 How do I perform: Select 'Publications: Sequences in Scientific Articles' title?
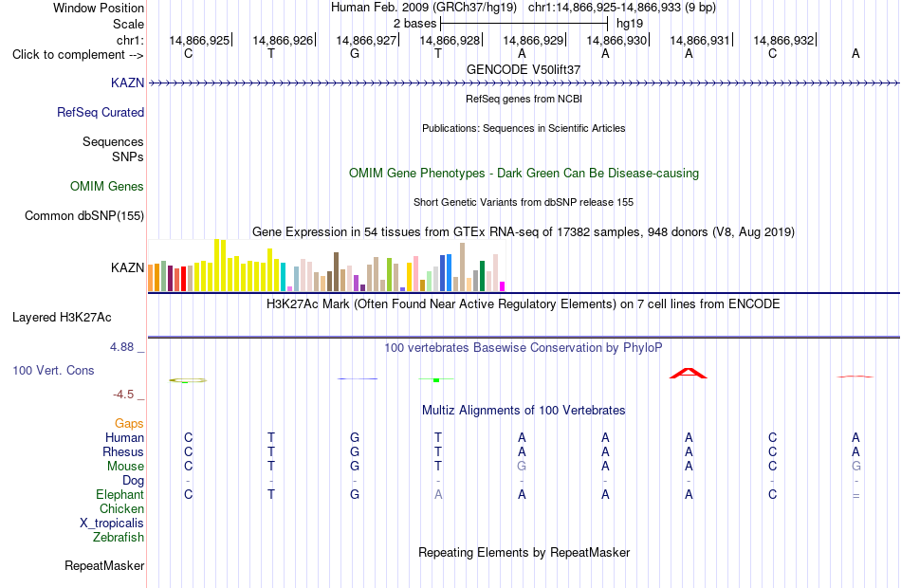pos(524,128)
